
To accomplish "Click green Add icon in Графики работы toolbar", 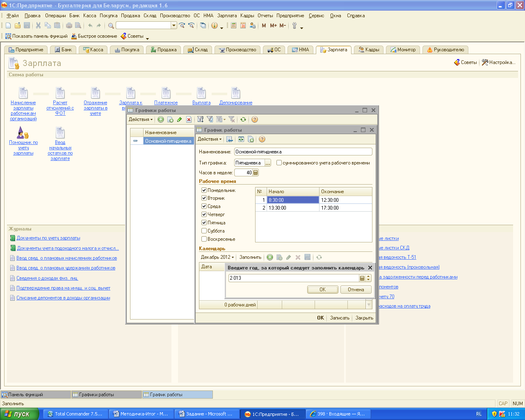I will tap(161, 119).
